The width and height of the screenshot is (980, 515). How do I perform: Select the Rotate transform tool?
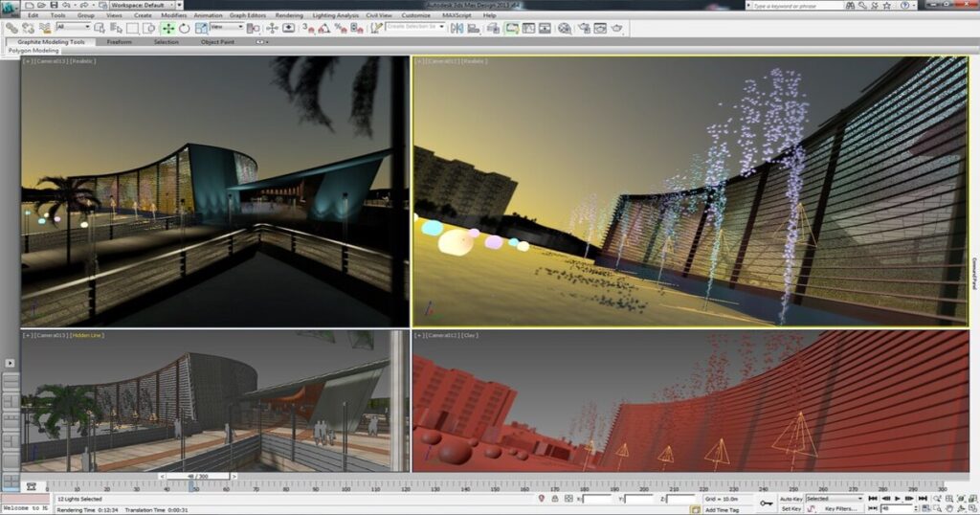[185, 28]
